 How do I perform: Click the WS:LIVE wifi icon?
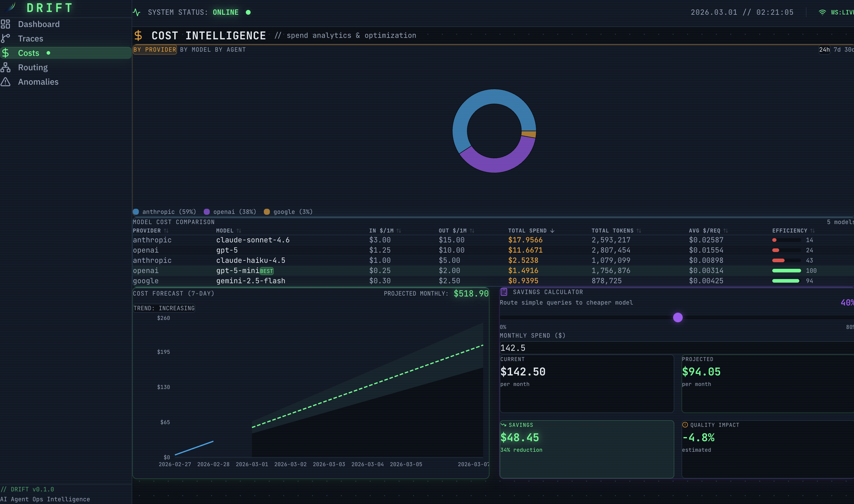(x=822, y=13)
